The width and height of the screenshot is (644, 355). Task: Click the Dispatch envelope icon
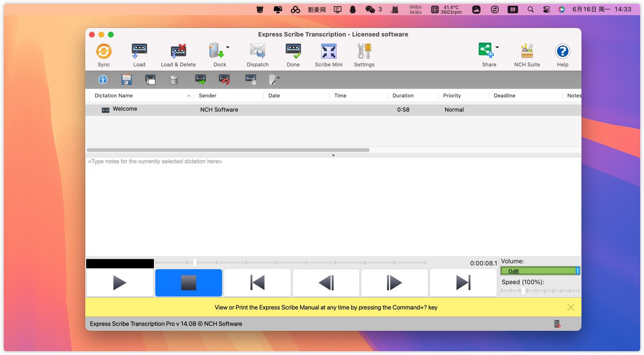[x=258, y=52]
